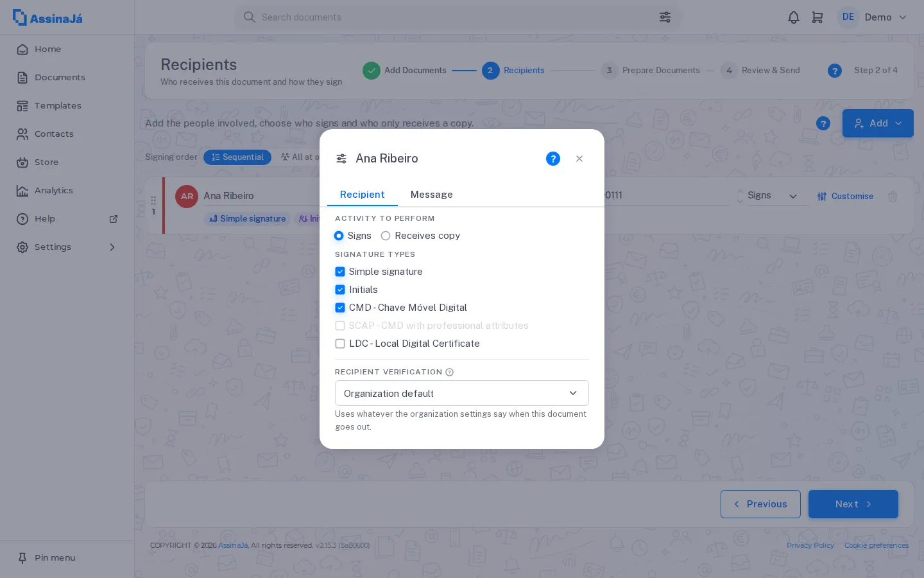Uncheck CMD - Chave Móvel Digital

[x=340, y=308]
